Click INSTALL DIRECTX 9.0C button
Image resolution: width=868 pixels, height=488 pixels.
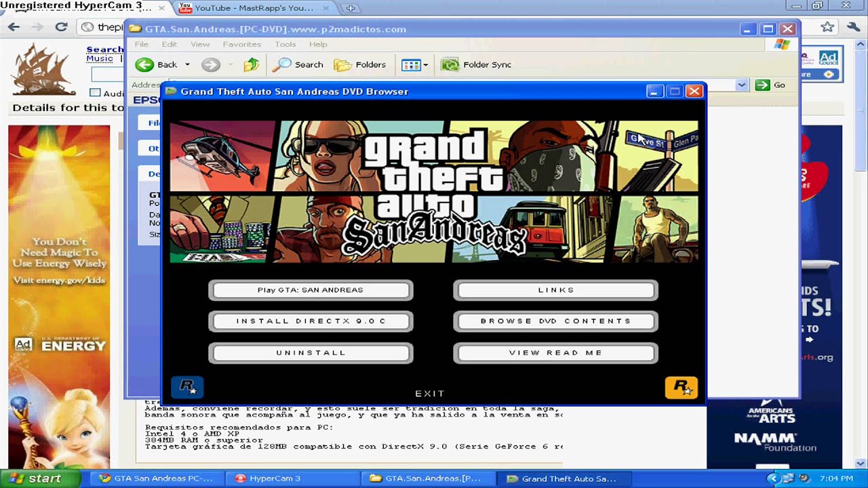pos(311,321)
